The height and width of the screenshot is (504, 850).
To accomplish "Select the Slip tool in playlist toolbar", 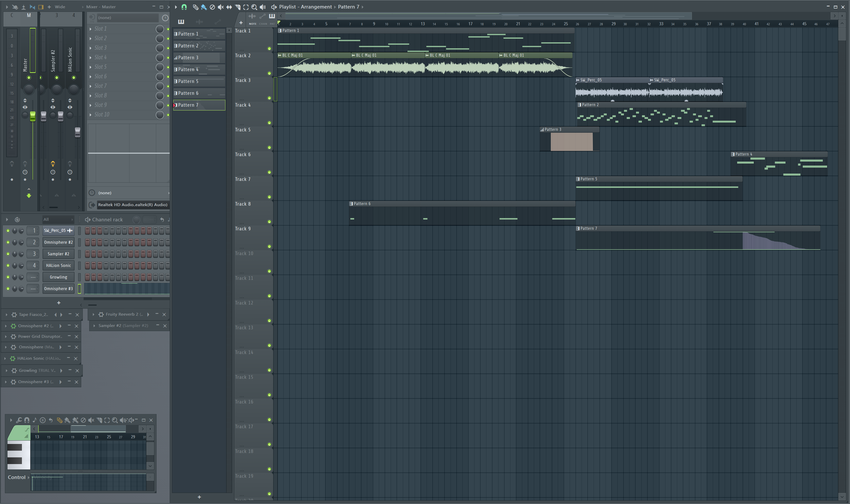I will click(x=229, y=7).
